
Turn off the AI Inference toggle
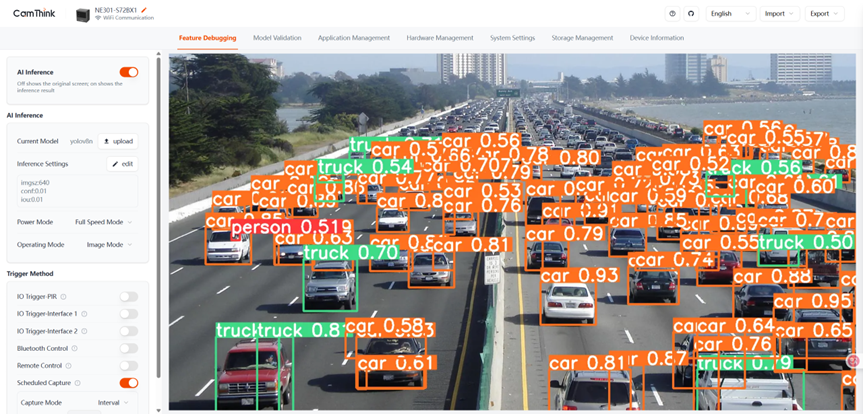click(x=128, y=72)
